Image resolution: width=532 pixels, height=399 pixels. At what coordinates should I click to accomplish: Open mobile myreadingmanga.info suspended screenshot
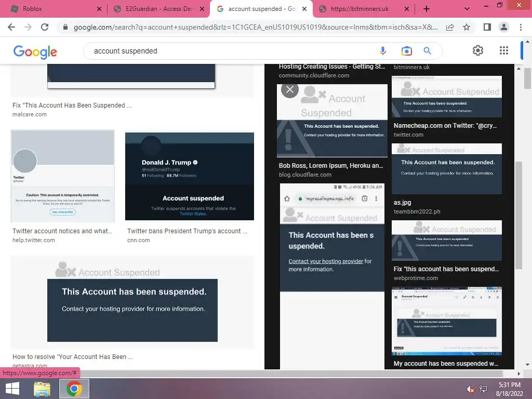tap(332, 275)
